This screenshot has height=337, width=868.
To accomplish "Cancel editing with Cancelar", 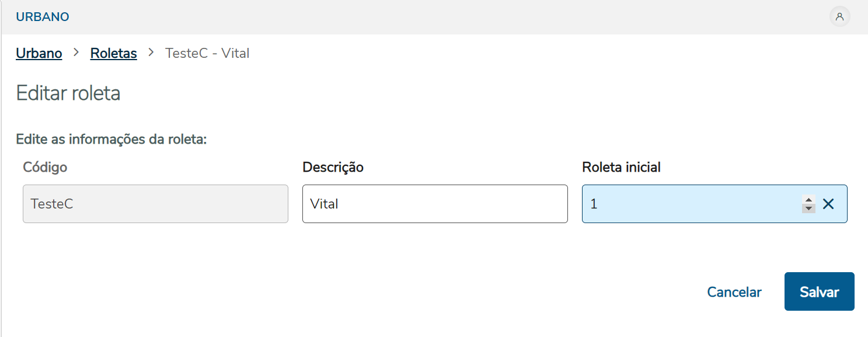I will point(734,292).
